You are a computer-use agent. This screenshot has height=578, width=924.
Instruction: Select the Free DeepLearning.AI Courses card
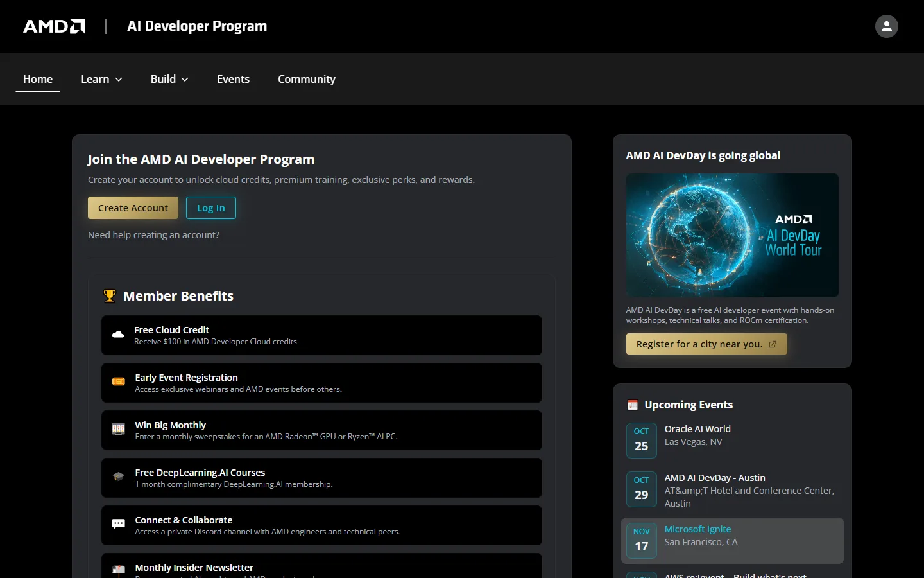point(321,478)
